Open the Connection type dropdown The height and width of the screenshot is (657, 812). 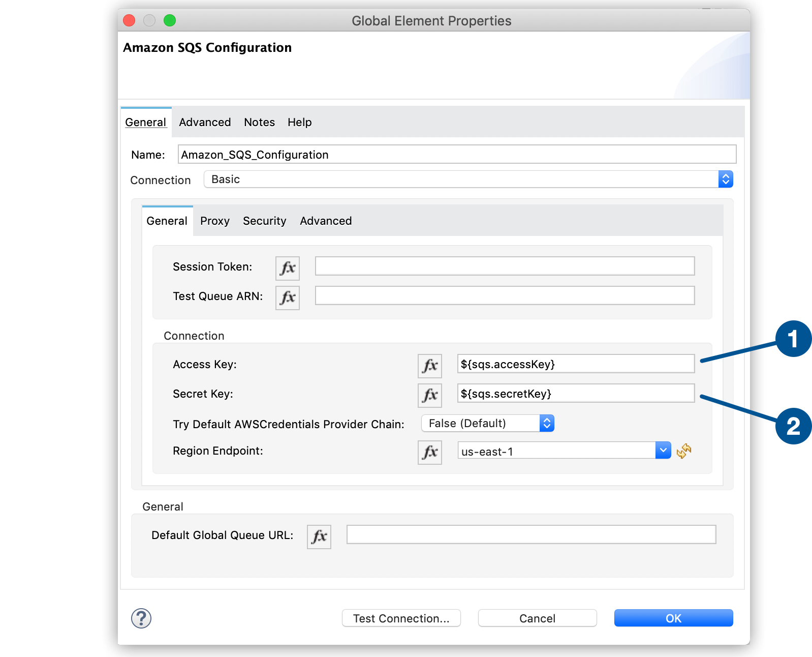(x=725, y=179)
